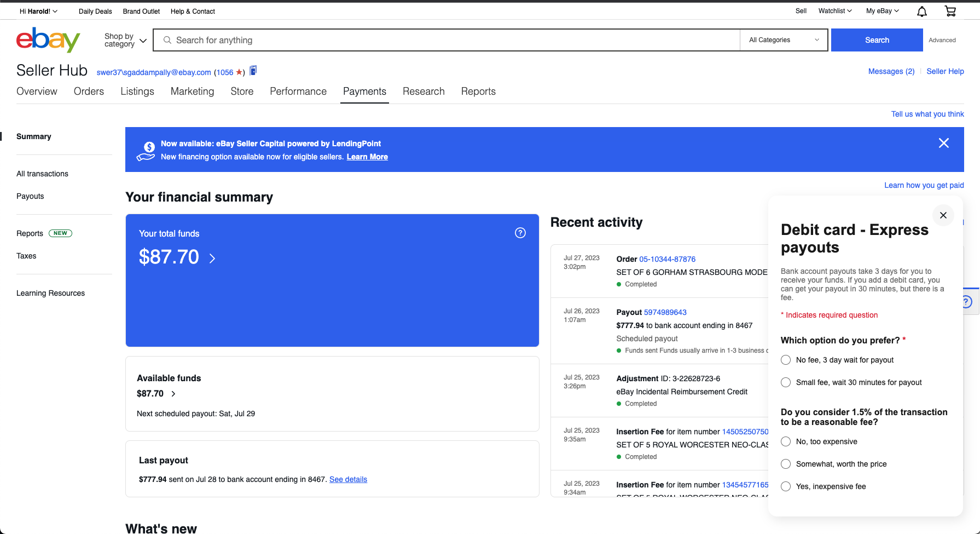Open Seller Help link
Screen dimensions: 980x534
click(945, 71)
